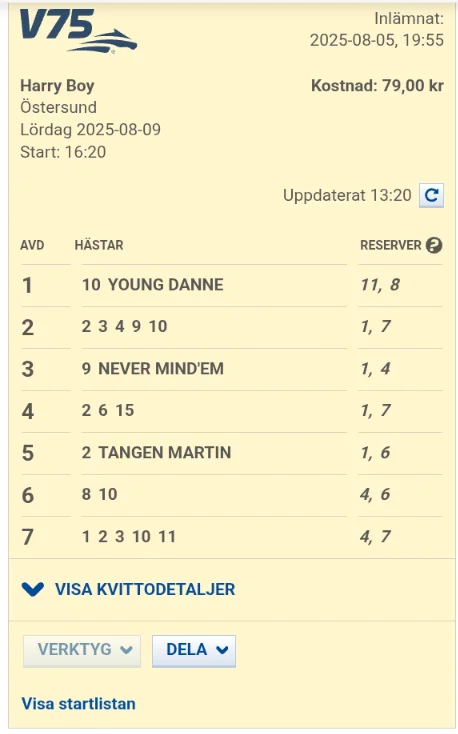Click the V75 horse logo

(x=78, y=31)
